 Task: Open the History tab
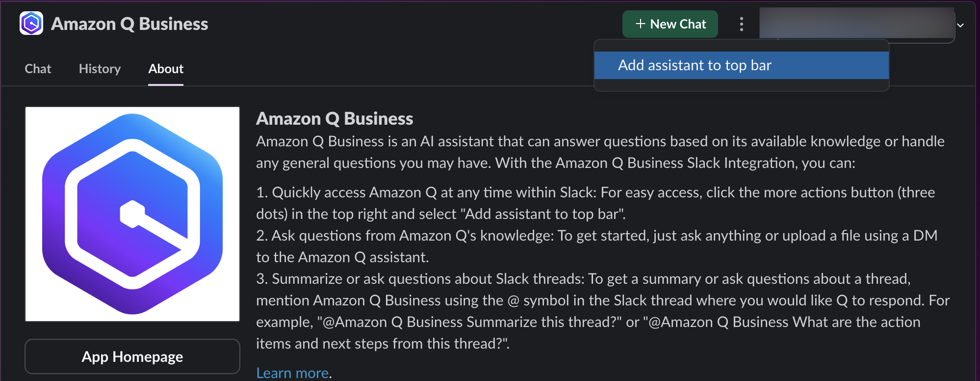(100, 69)
